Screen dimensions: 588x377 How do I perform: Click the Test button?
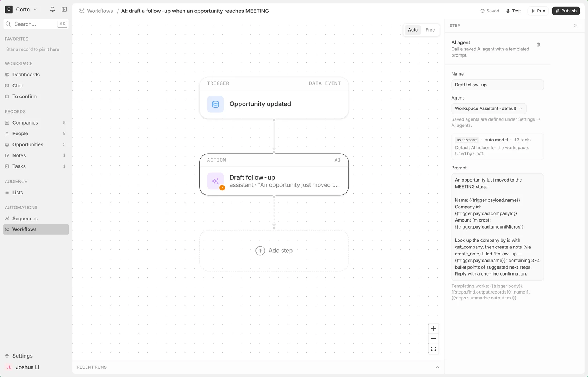[x=513, y=11]
